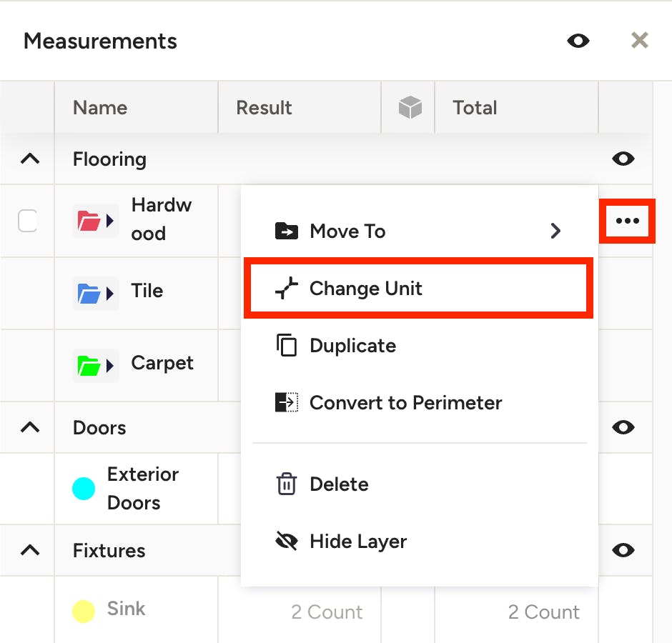This screenshot has height=643, width=672.
Task: Toggle visibility of the Flooring group
Action: 623,159
